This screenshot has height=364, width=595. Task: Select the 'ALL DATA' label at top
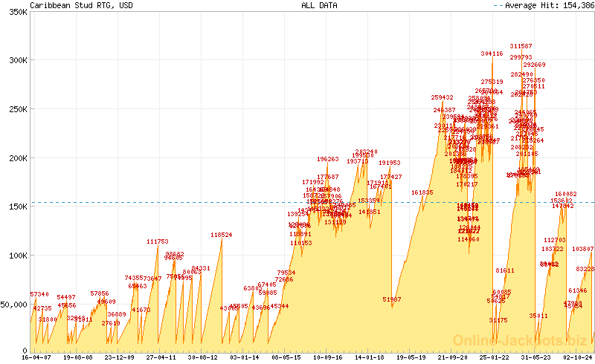point(319,4)
